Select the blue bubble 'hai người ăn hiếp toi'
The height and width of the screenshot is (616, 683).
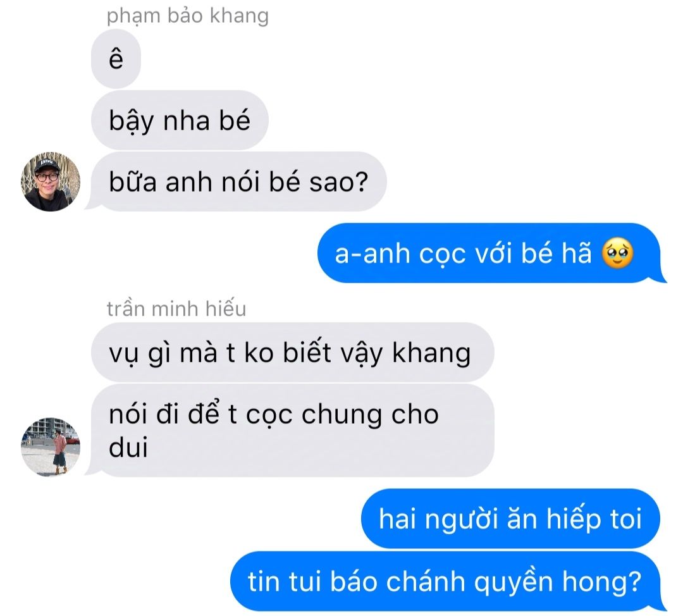(x=510, y=519)
